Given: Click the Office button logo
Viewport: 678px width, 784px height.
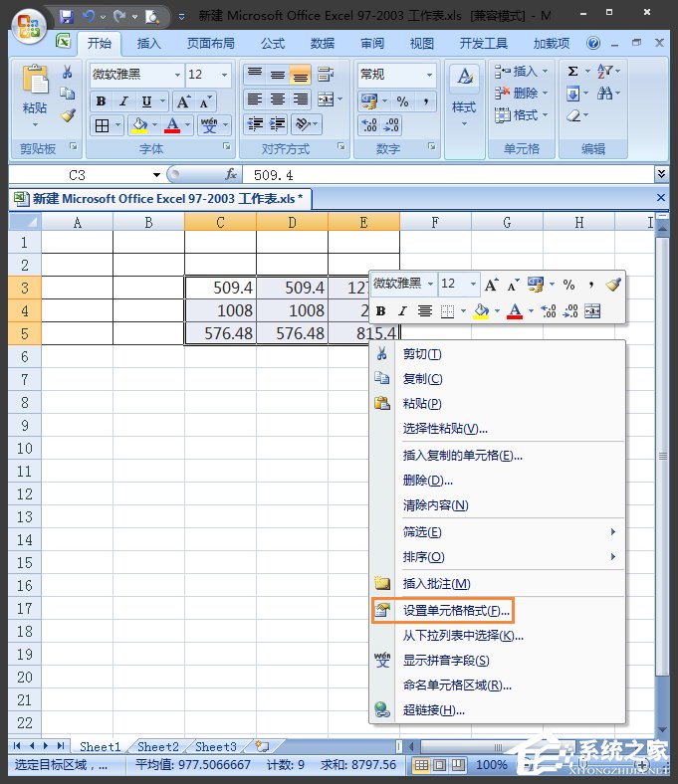Looking at the screenshot, I should 29,26.
